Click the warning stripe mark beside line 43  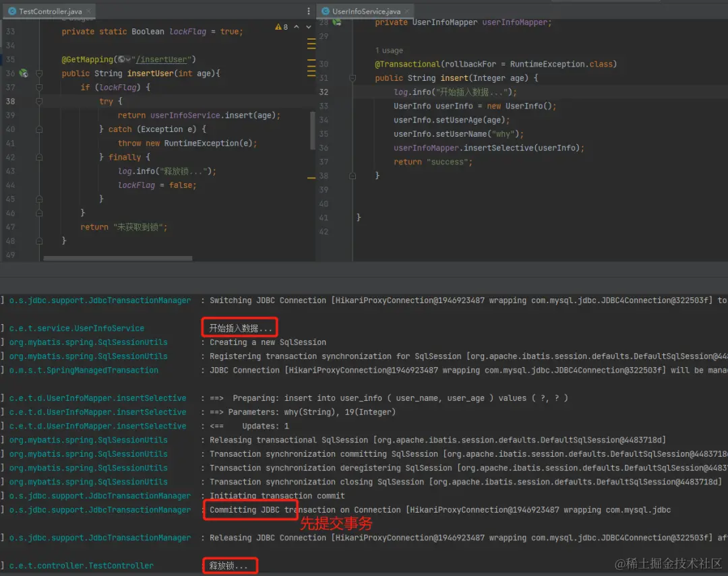point(311,177)
